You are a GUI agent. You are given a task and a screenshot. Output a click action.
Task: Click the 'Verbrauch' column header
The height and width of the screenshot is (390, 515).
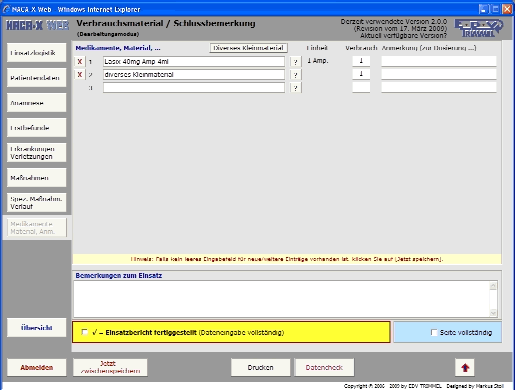pos(361,48)
